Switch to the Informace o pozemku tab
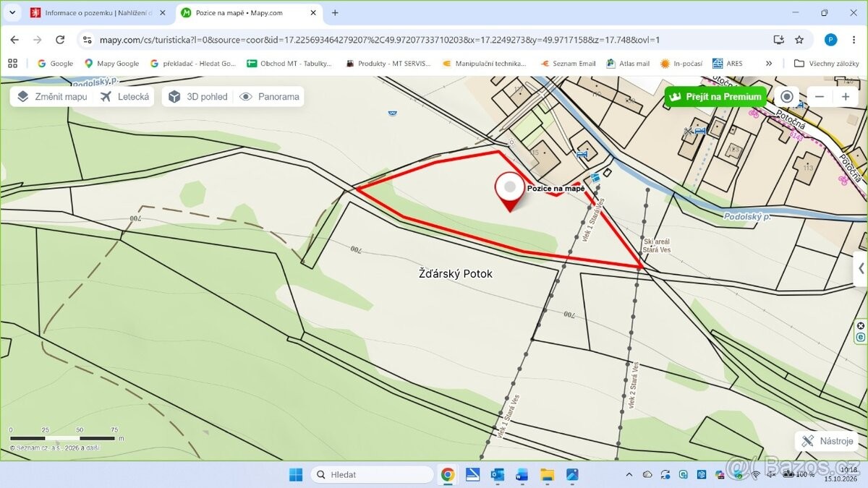868x488 pixels. (x=98, y=13)
